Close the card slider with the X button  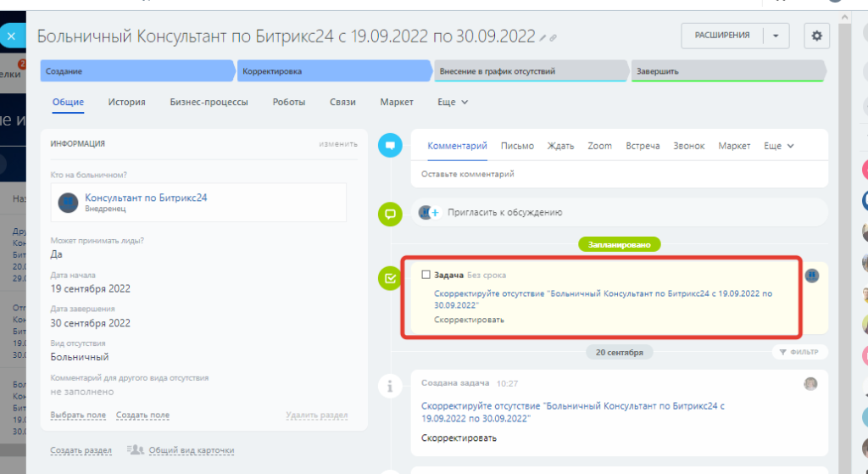click(11, 36)
